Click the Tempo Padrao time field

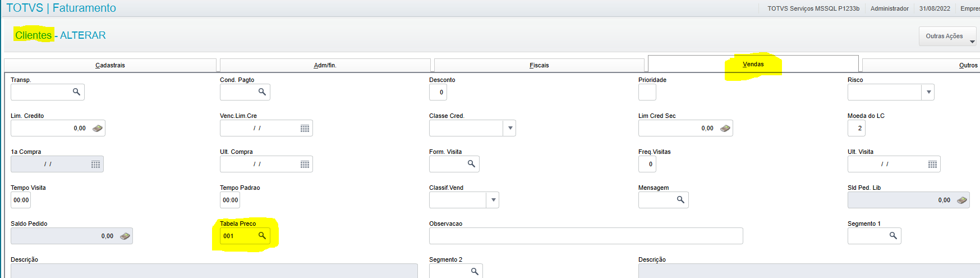click(x=230, y=200)
